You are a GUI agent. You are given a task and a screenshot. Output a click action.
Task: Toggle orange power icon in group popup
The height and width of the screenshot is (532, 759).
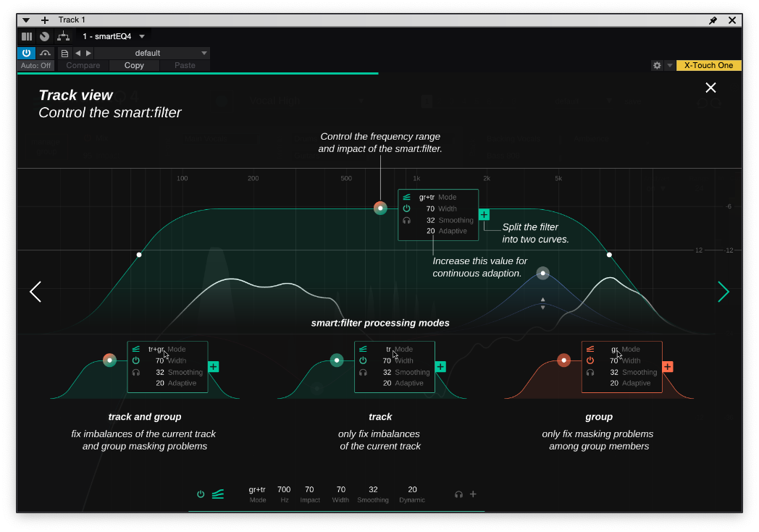590,360
